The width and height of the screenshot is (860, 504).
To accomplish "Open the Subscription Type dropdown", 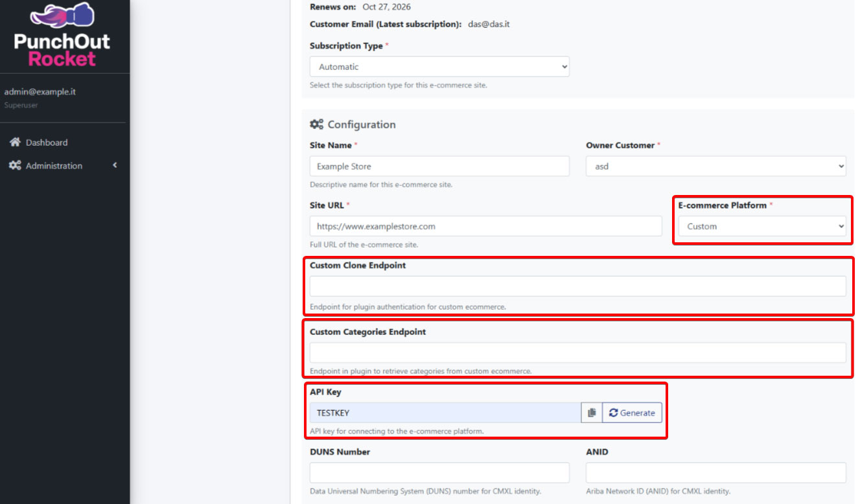I will [x=439, y=67].
